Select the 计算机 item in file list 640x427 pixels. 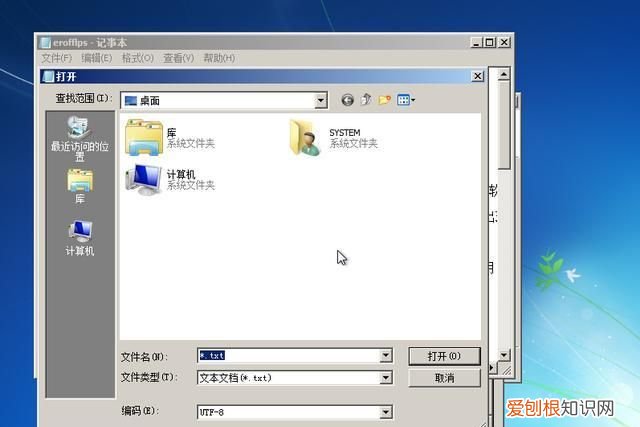point(170,180)
